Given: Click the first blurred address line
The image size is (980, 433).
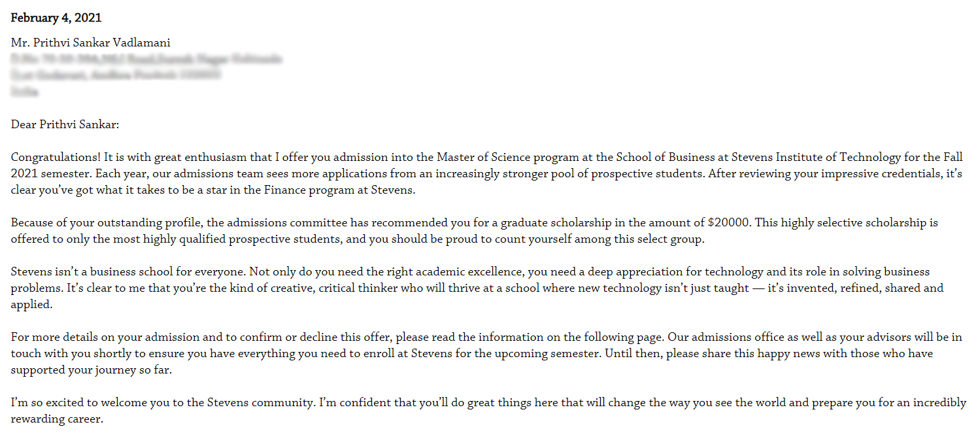Looking at the screenshot, I should click(x=146, y=60).
